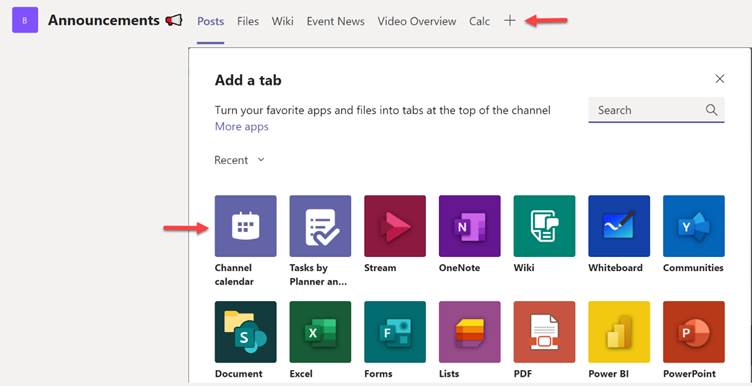752x386 pixels.
Task: Open the Event News tab
Action: (x=336, y=22)
